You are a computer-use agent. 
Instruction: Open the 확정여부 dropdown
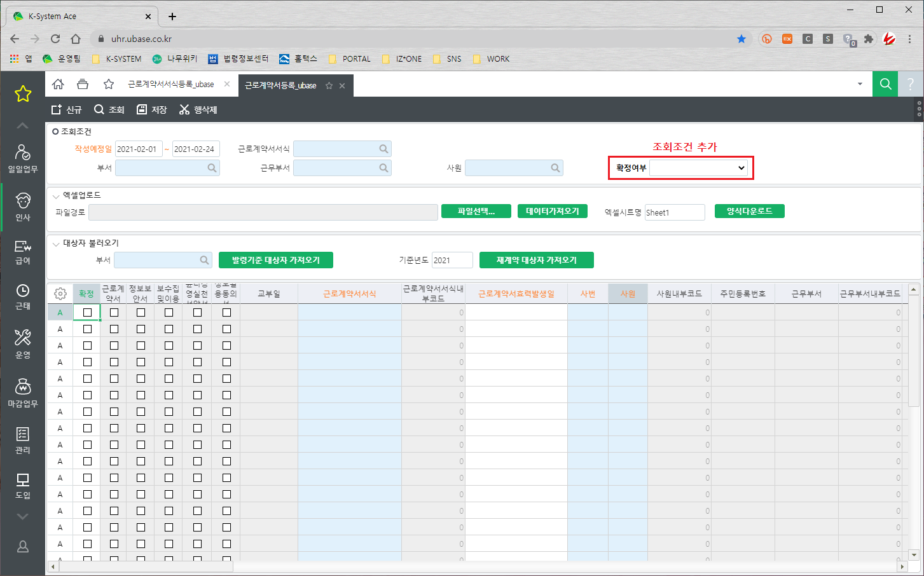[x=698, y=168]
